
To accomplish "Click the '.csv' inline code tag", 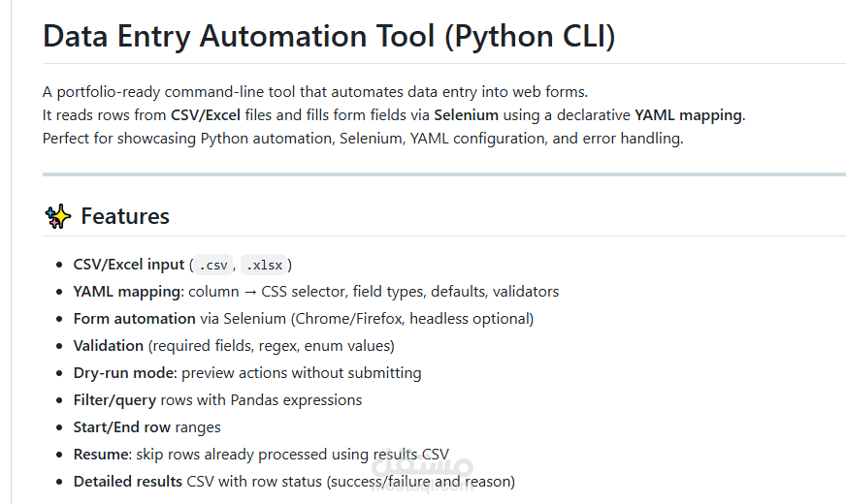I will 213,266.
